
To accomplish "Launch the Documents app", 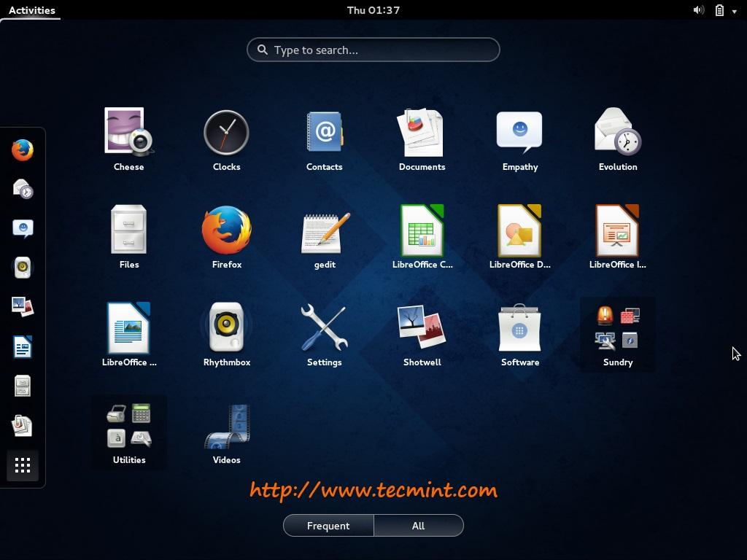I will click(422, 139).
